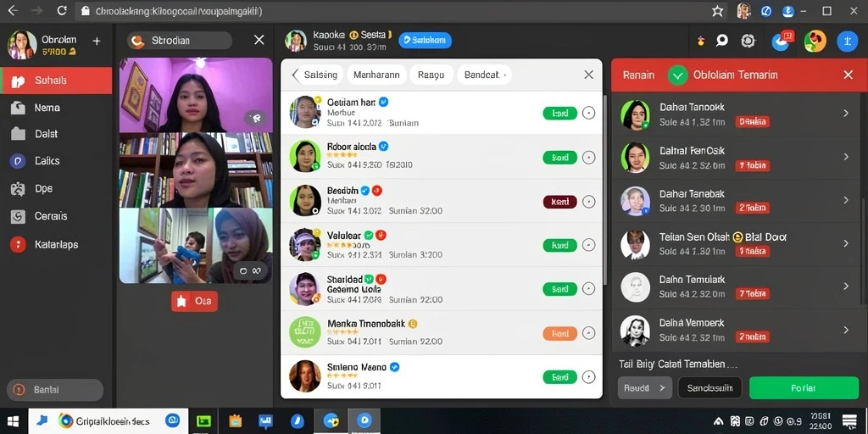Click the green button on Oetiam hart row
Viewport: 868px width, 434px height.
[x=560, y=113]
